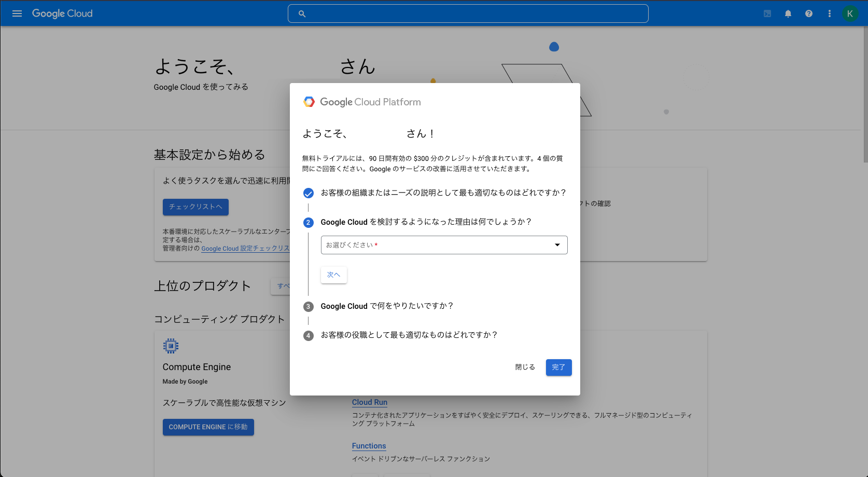This screenshot has width=868, height=477.
Task: Click the Compute Engine card title
Action: 197,367
